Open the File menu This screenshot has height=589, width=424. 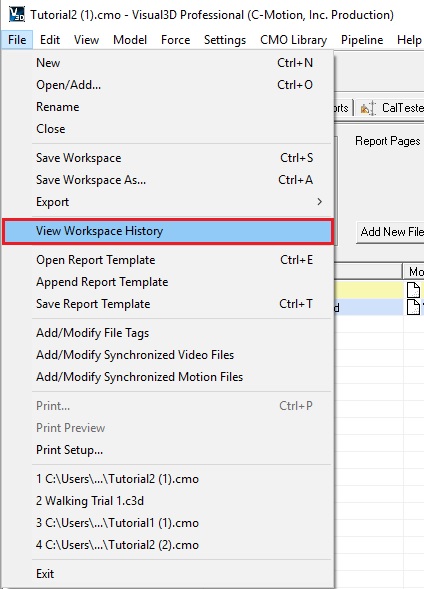pyautogui.click(x=17, y=40)
